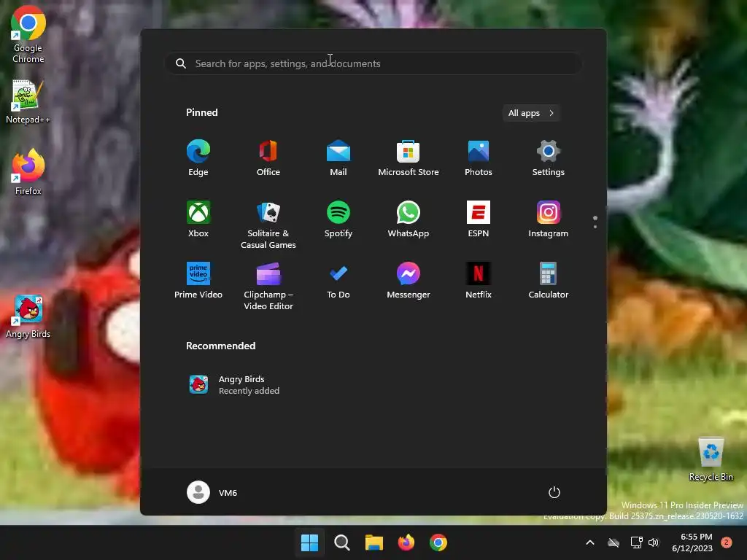The image size is (747, 560).
Task: Launch Spotify from the pinned section
Action: [x=338, y=219]
